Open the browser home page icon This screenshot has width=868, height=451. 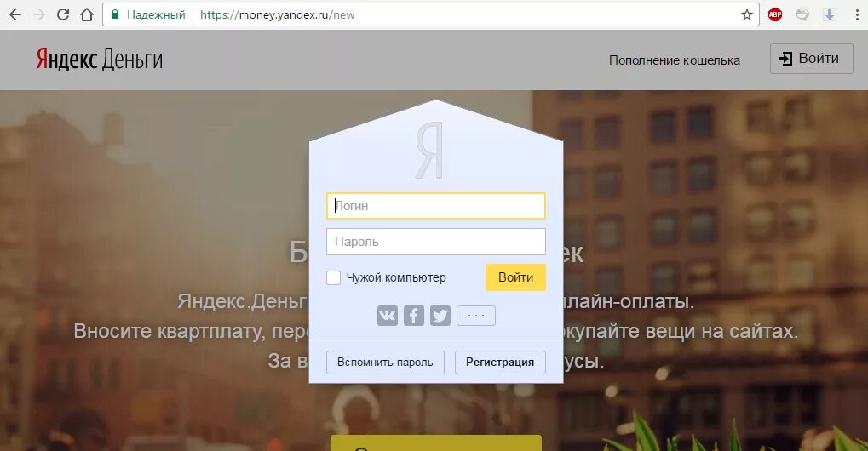click(87, 15)
